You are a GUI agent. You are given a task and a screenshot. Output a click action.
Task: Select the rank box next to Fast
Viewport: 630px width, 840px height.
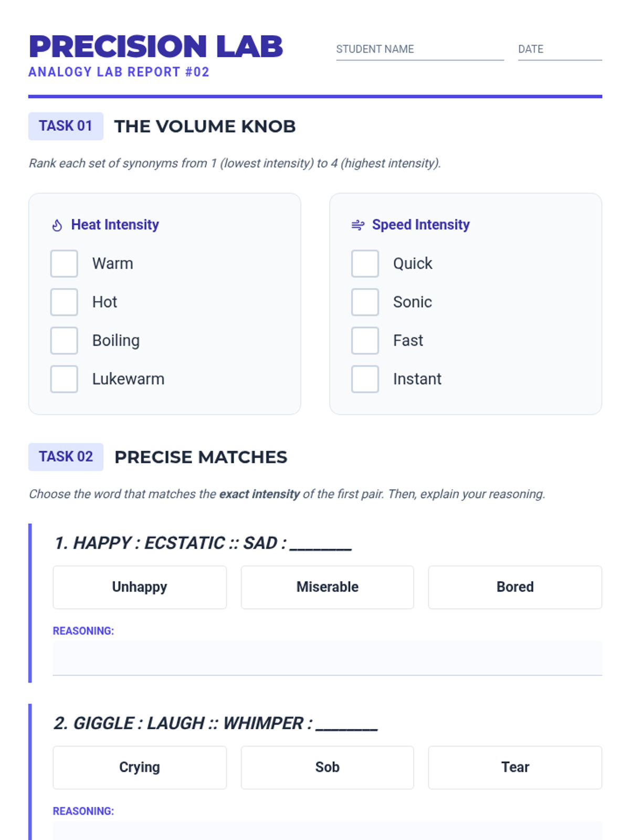(365, 340)
